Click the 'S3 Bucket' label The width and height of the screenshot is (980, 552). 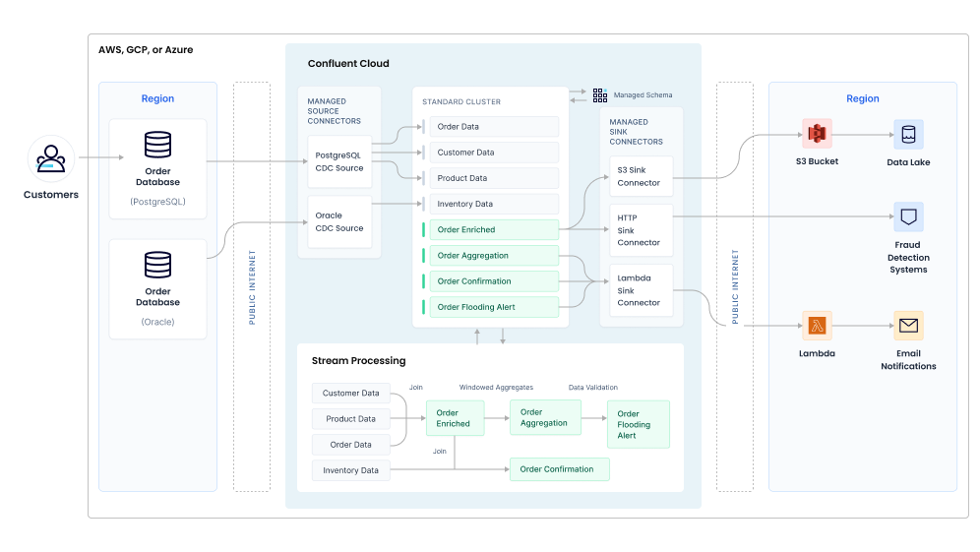[817, 161]
